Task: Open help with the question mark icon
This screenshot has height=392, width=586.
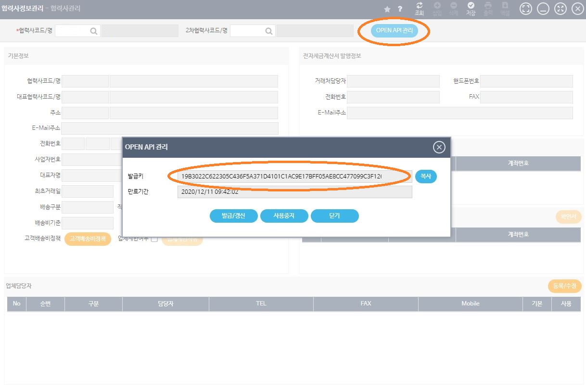Action: 400,9
